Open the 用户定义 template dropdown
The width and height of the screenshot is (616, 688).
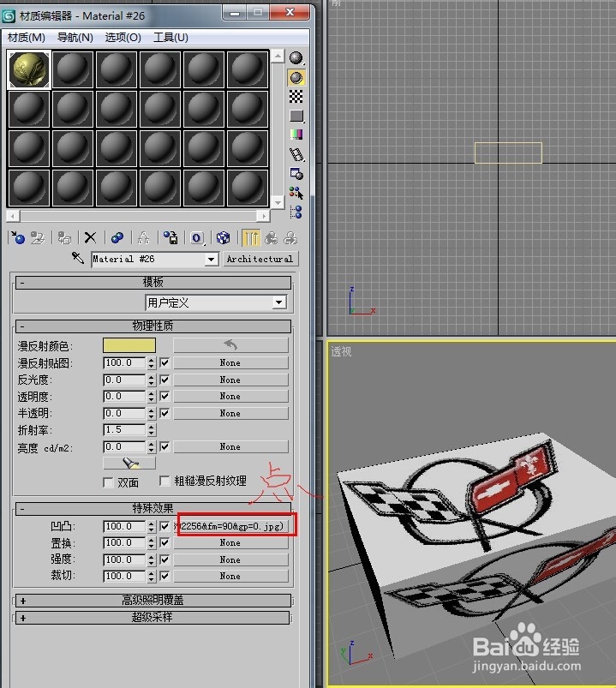coord(278,302)
